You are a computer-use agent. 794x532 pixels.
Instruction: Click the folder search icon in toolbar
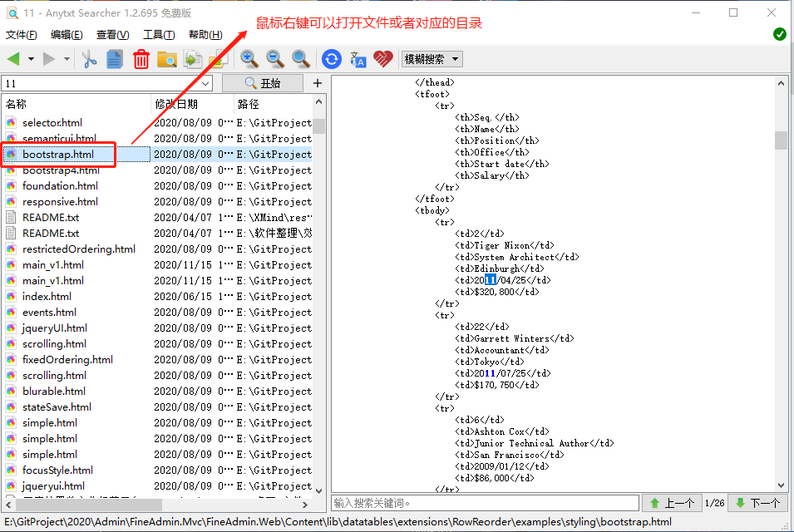coord(166,59)
